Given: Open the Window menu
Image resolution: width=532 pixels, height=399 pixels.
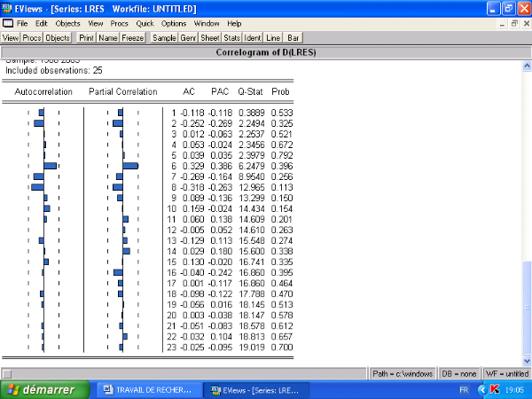Looking at the screenshot, I should point(207,23).
